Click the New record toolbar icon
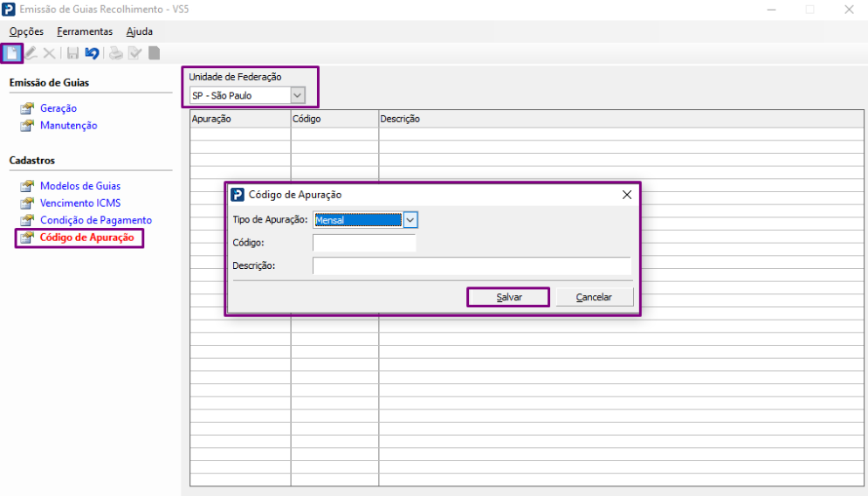Viewport: 868px width, 496px height. [12, 53]
